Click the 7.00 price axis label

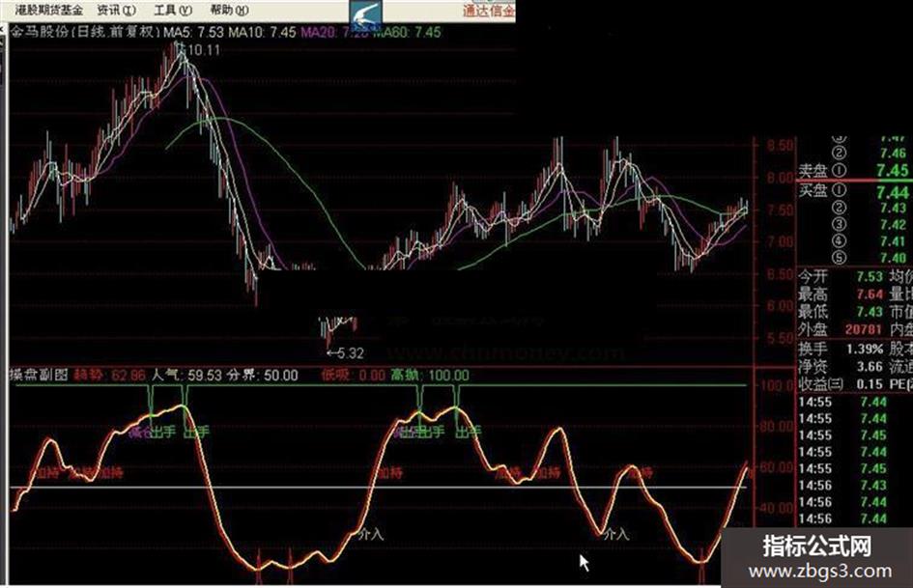click(780, 241)
